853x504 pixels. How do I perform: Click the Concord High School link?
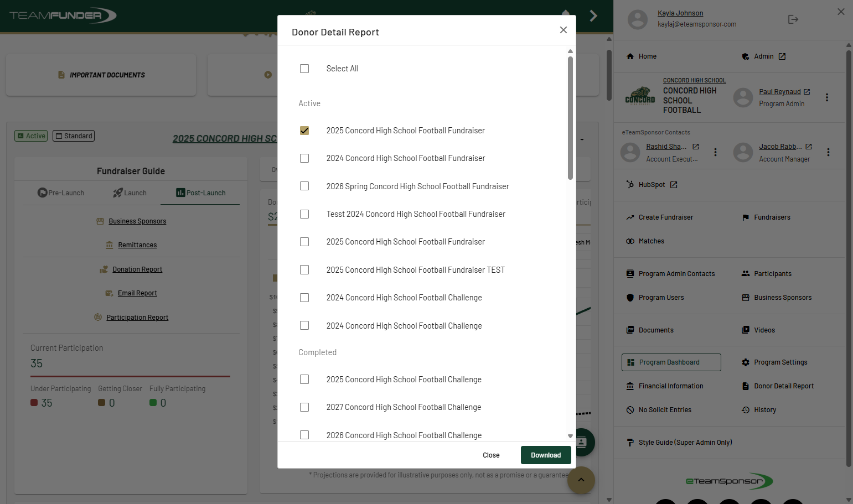point(694,81)
